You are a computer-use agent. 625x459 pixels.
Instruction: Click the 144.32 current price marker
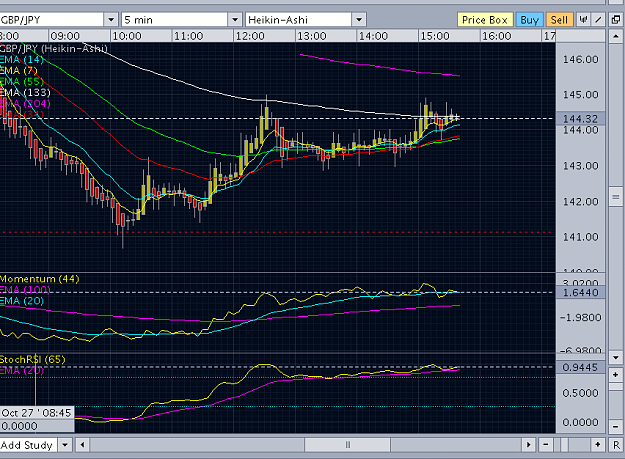tap(580, 118)
